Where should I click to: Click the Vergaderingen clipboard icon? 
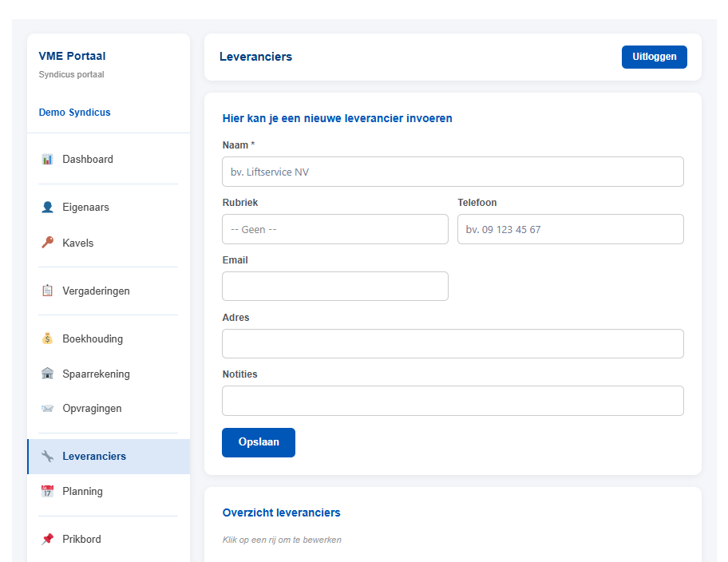(47, 291)
